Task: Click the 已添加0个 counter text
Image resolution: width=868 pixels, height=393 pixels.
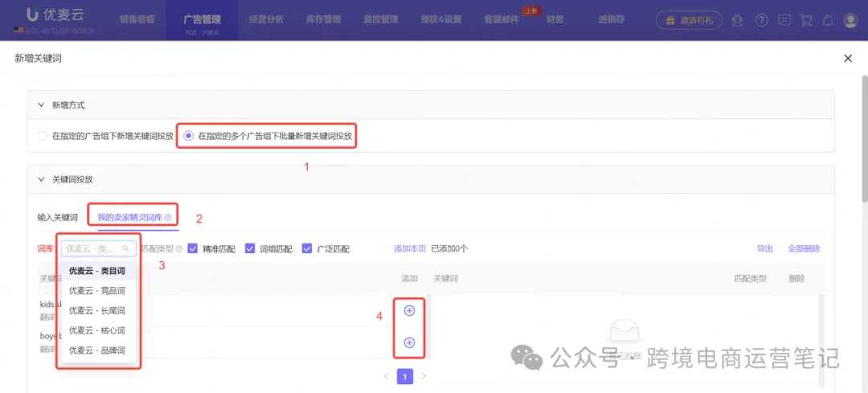Action: click(x=449, y=249)
